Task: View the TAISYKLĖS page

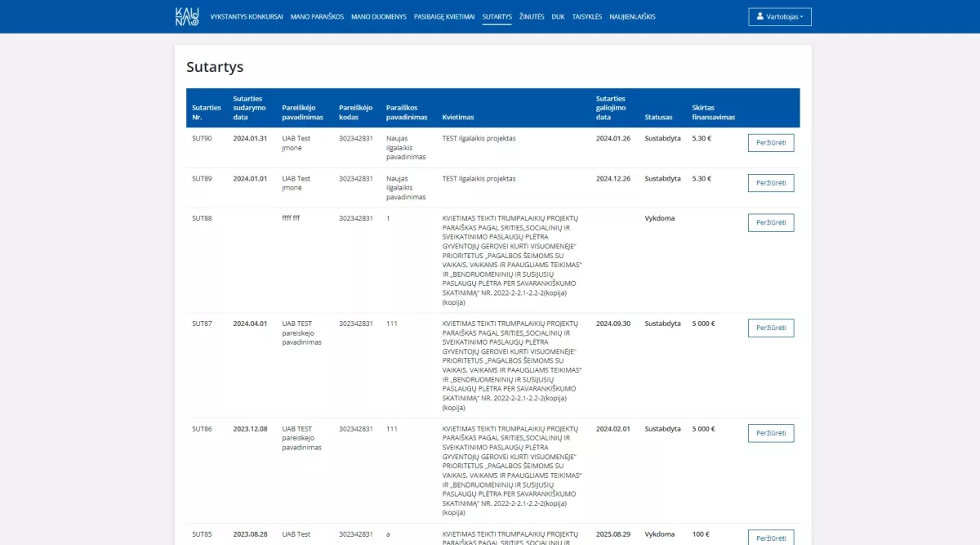Action: (x=586, y=16)
